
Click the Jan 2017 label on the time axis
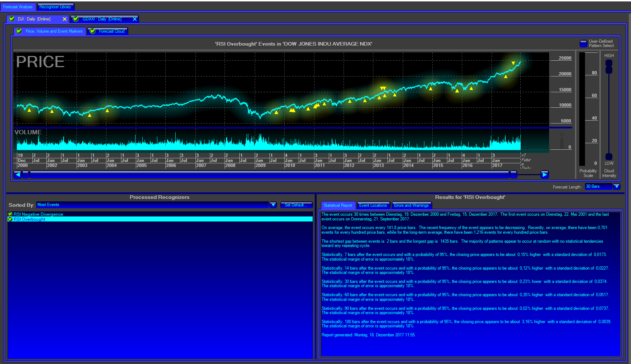497,163
